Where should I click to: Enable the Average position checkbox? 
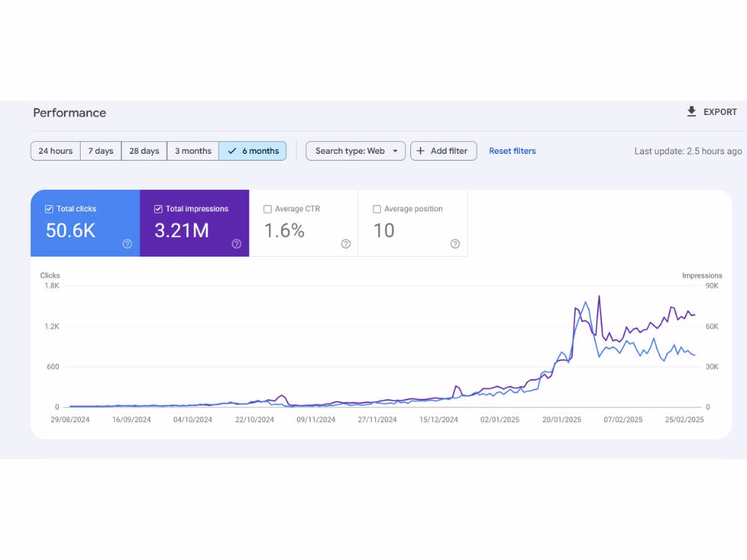[376, 209]
